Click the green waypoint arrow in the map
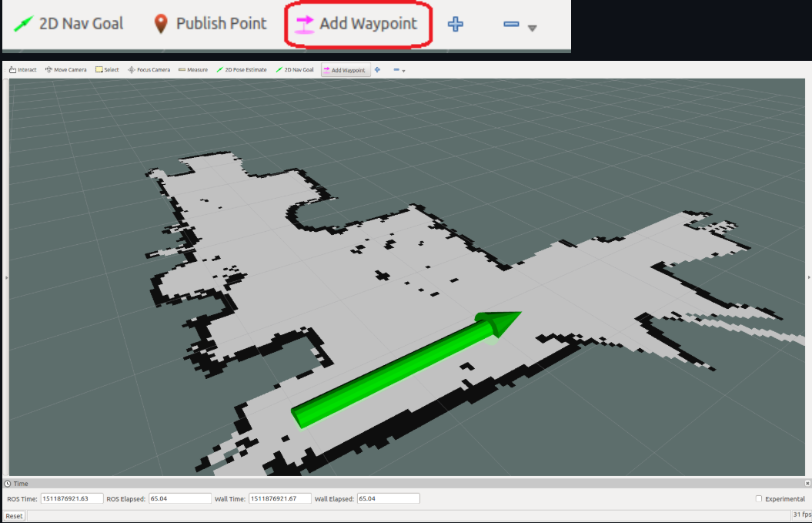 click(x=406, y=369)
